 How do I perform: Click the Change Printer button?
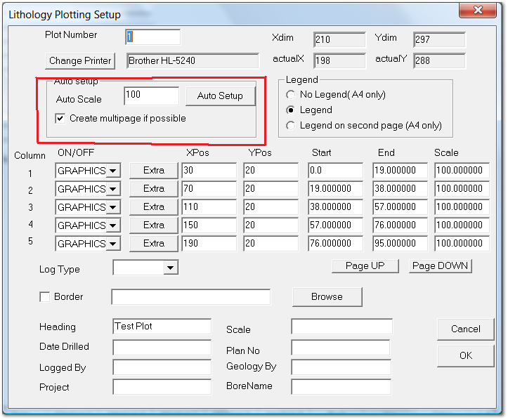click(80, 61)
